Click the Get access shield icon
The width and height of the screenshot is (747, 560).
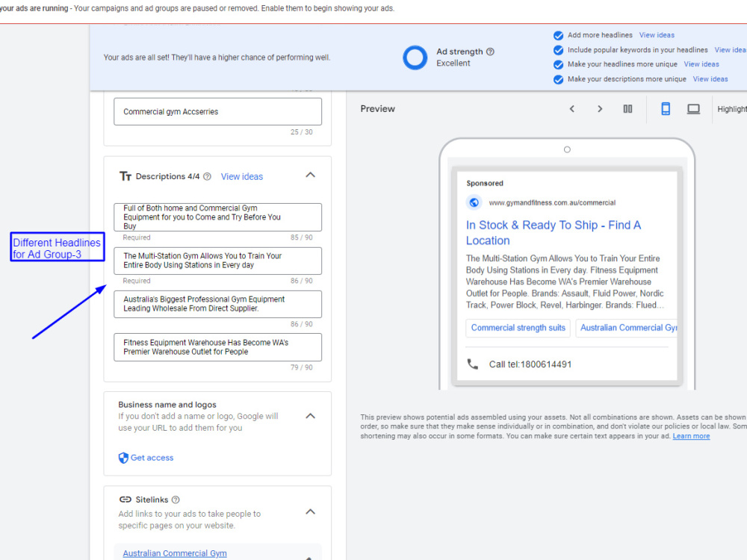123,458
